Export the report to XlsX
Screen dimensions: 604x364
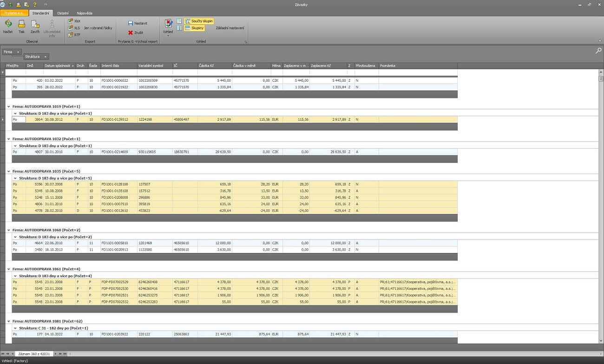74,21
